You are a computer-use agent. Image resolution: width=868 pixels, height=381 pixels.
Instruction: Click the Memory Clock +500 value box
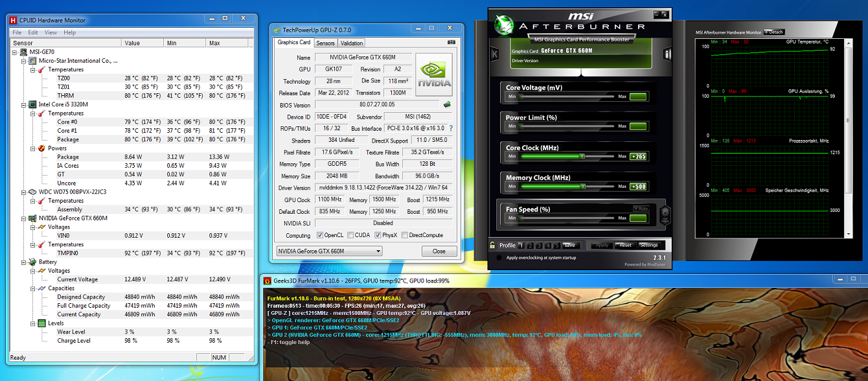[x=638, y=187]
